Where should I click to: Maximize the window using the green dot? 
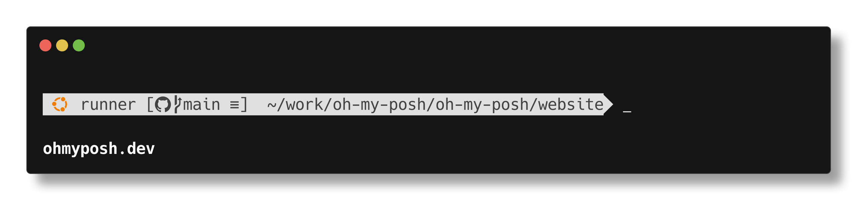click(79, 45)
